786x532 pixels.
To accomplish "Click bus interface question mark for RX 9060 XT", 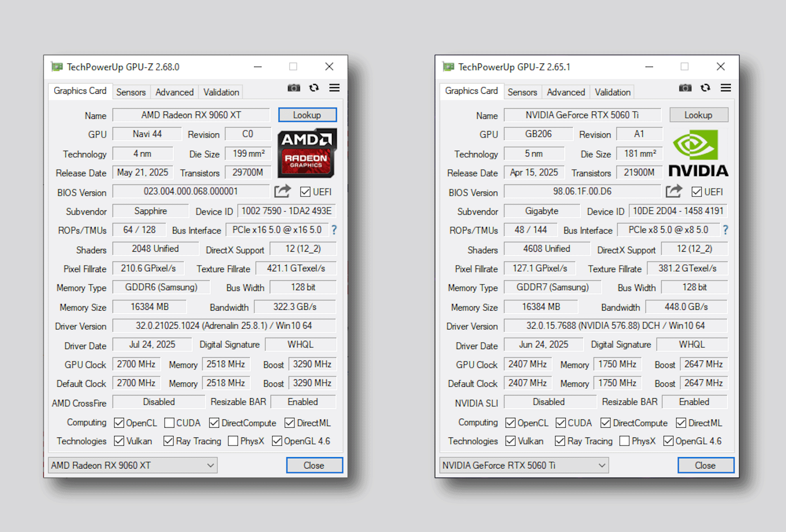I will tap(334, 230).
